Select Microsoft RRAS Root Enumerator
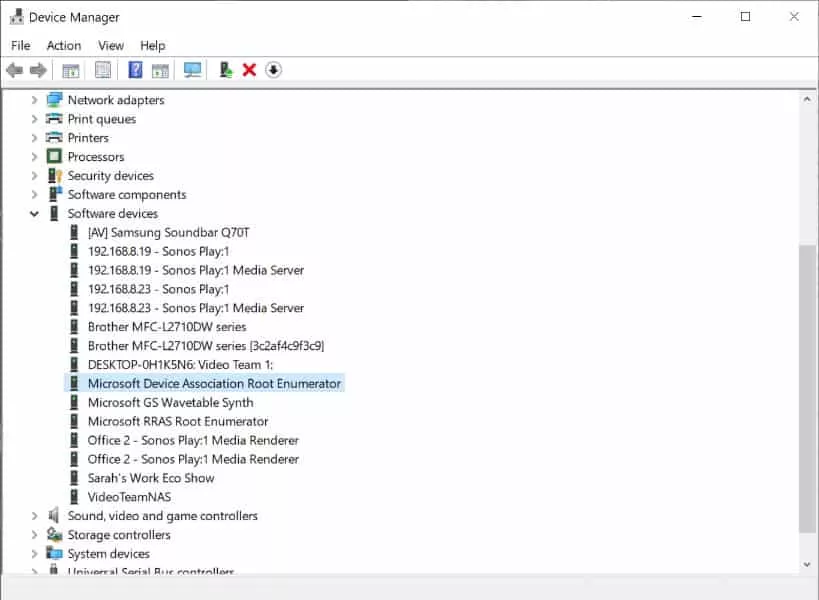This screenshot has height=600, width=819. [178, 421]
